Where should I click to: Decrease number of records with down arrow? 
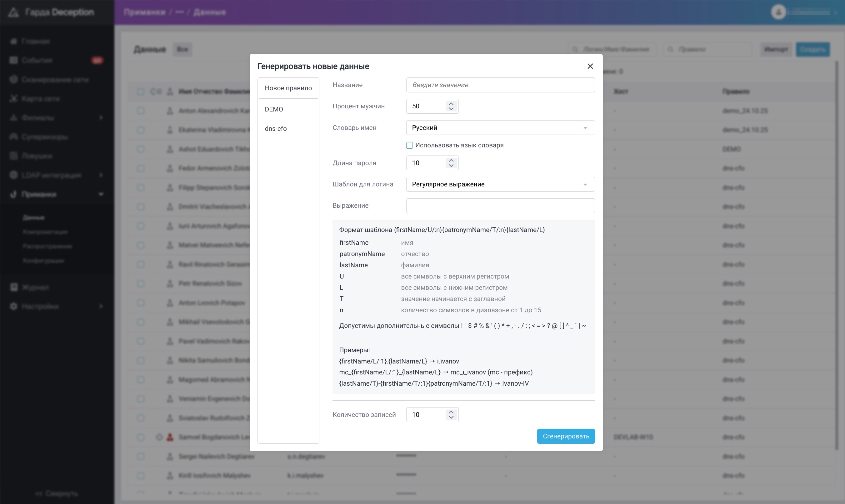pos(451,418)
